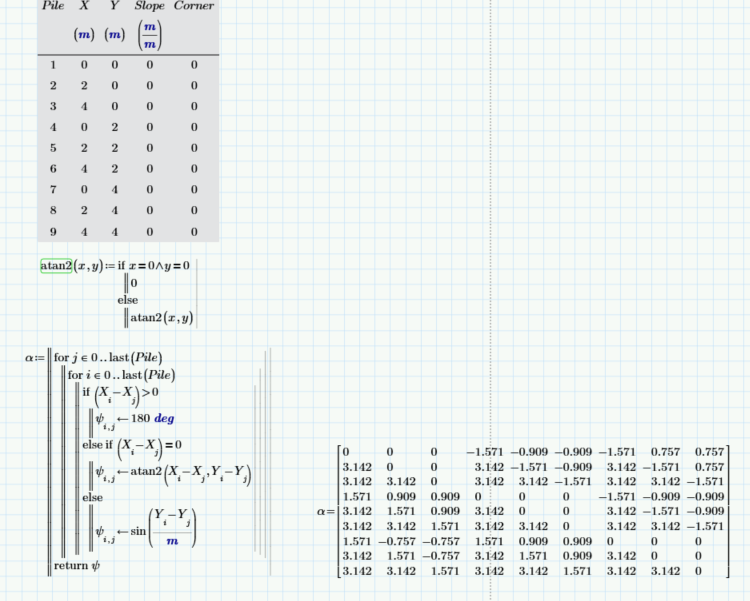Click the green-highlighted atan2(x,y) function name
This screenshot has height=601, width=750.
(54, 265)
